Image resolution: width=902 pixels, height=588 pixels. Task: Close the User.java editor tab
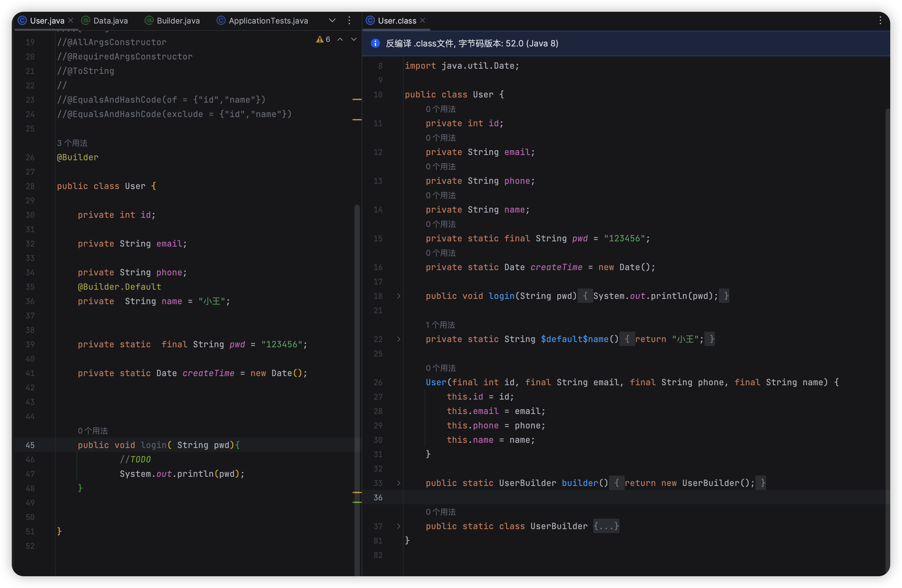(71, 21)
